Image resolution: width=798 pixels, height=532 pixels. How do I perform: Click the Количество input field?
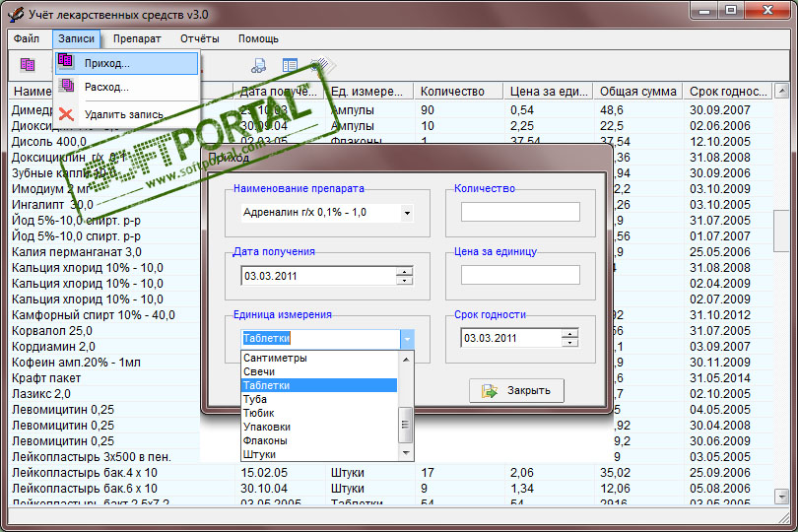520,212
